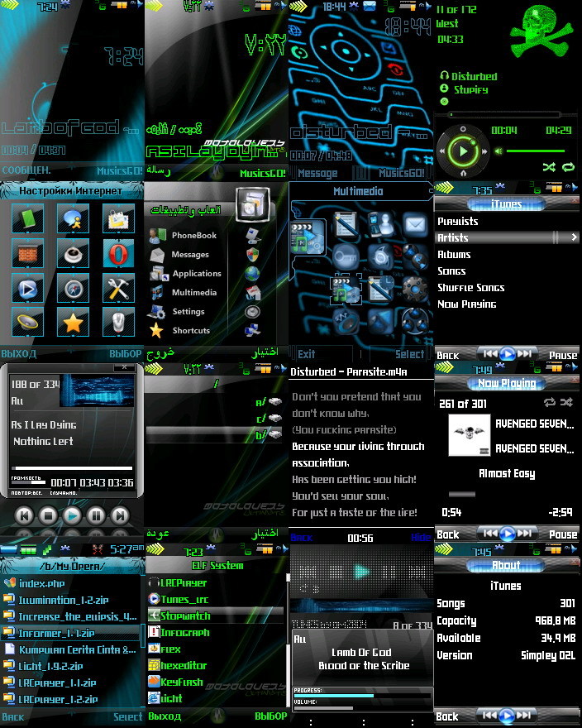Click the globe icon beside Applications
Viewport: 582px width, 728px height.
(x=252, y=274)
